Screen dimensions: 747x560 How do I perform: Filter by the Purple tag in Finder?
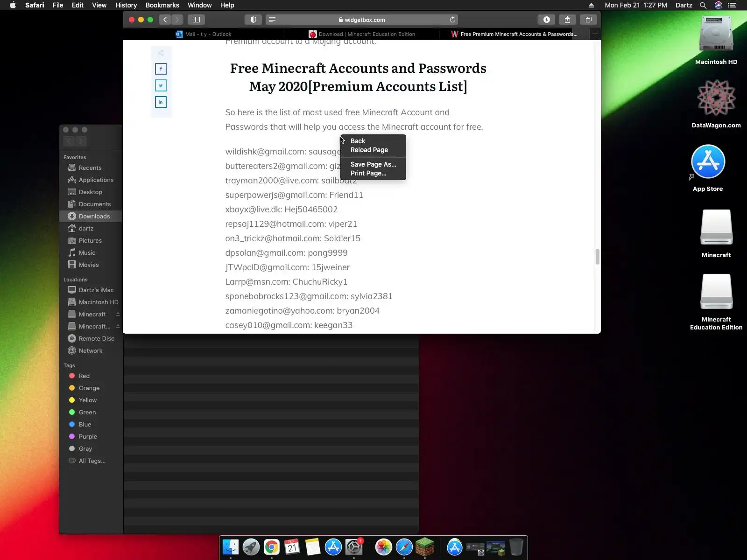(91, 437)
